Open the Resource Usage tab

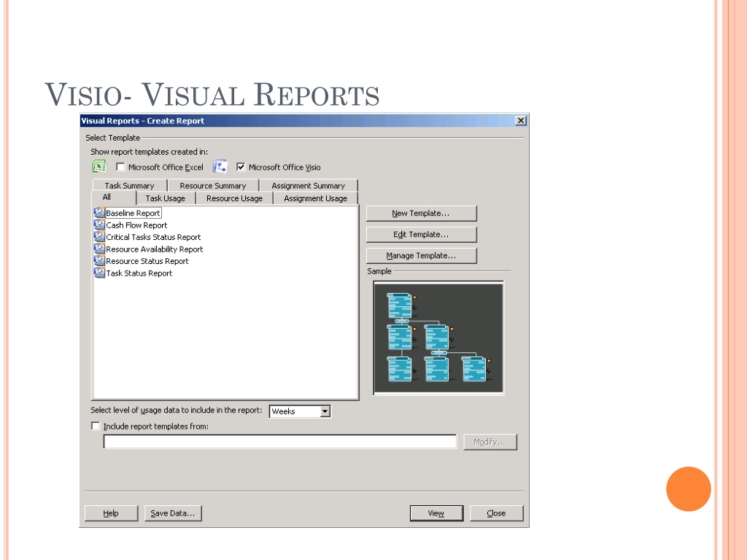234,198
